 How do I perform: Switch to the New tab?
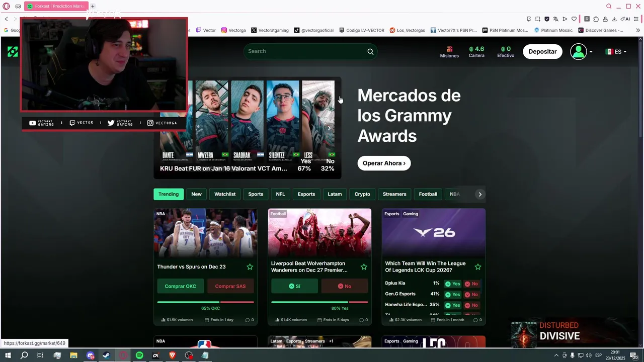coord(196,194)
